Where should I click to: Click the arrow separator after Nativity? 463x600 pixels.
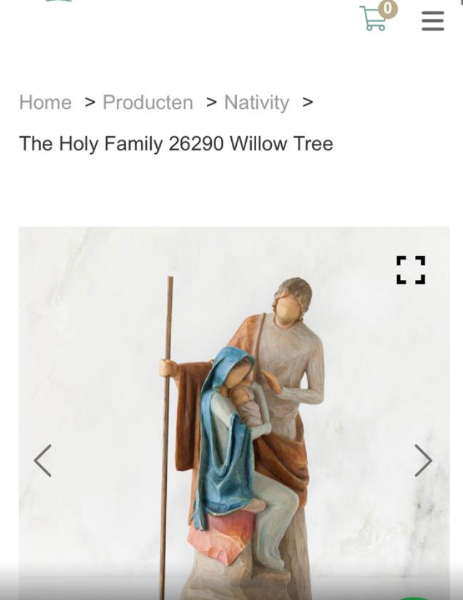pyautogui.click(x=308, y=103)
